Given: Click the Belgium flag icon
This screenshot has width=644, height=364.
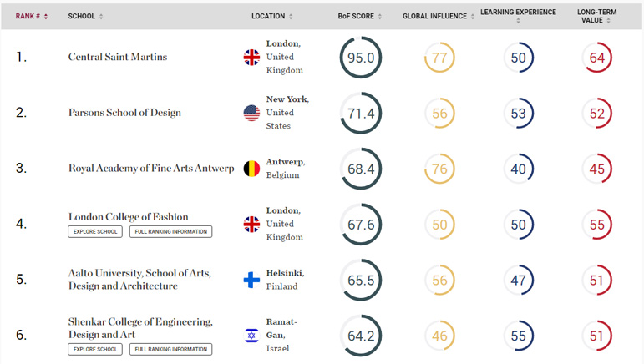Looking at the screenshot, I should click(251, 169).
